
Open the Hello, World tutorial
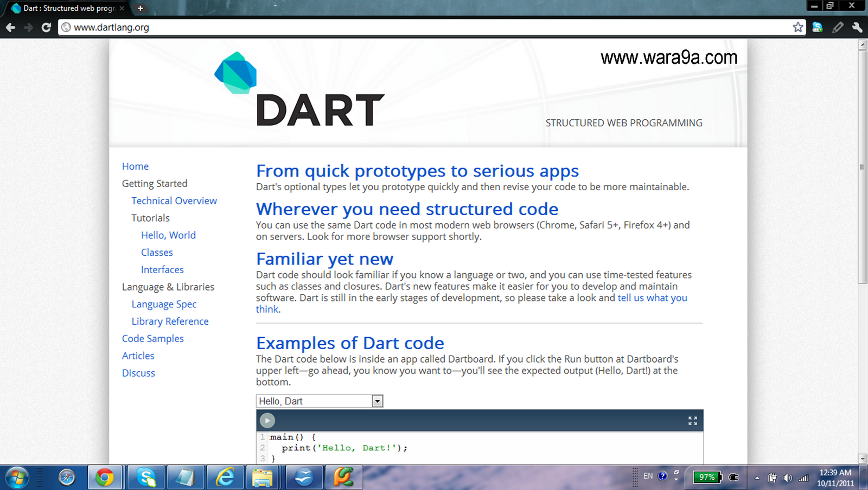(x=168, y=235)
